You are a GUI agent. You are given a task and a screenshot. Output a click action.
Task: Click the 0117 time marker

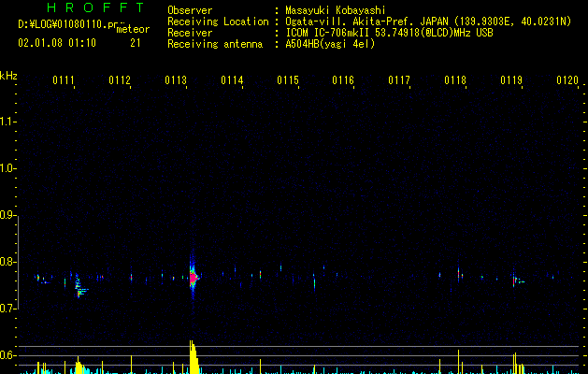coord(399,80)
